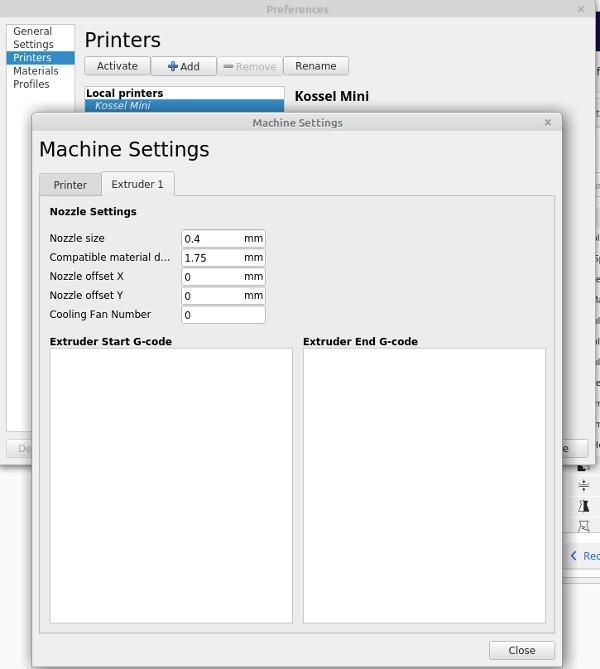Select the Extruder 1 tab
This screenshot has height=669, width=600.
(137, 184)
